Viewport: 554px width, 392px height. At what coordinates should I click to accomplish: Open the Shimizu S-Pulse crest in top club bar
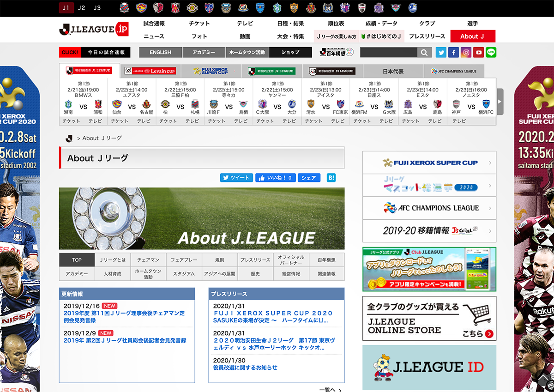coord(295,7)
